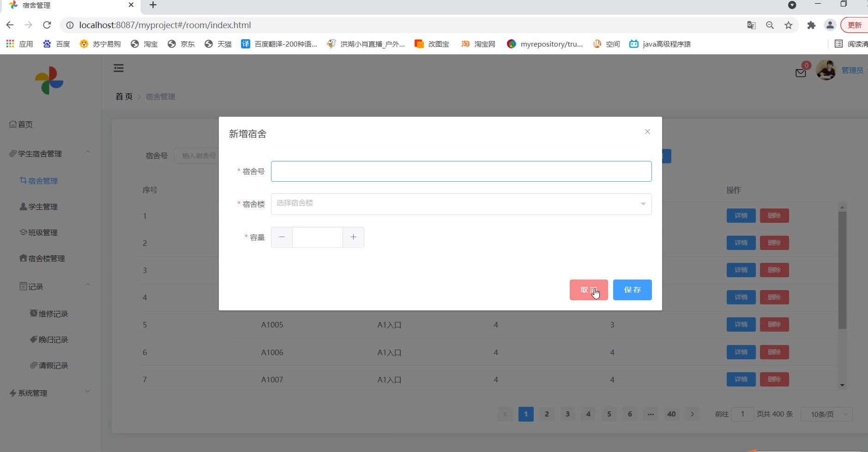Open the 10条/页 page size dropdown
The width and height of the screenshot is (868, 452).
coord(826,414)
